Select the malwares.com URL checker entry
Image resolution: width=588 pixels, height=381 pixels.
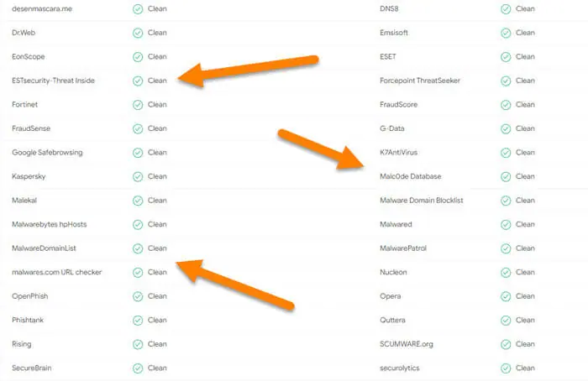[x=56, y=272]
